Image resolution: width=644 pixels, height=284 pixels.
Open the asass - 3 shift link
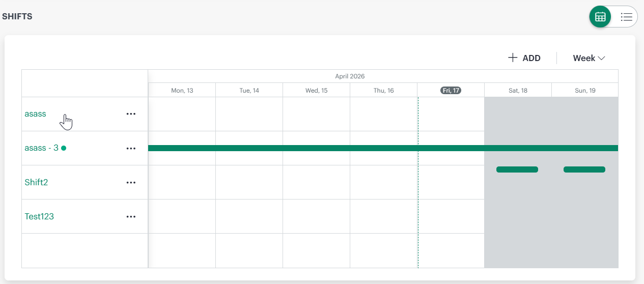pos(41,148)
